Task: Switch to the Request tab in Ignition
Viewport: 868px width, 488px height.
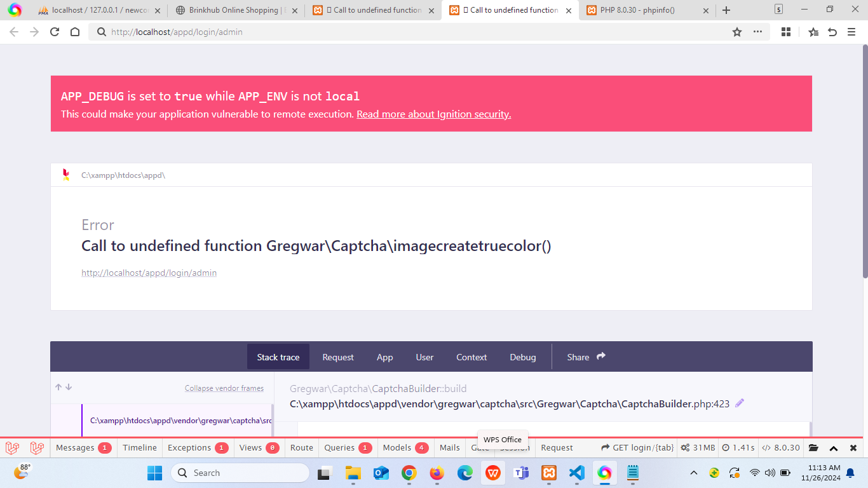Action: [337, 357]
